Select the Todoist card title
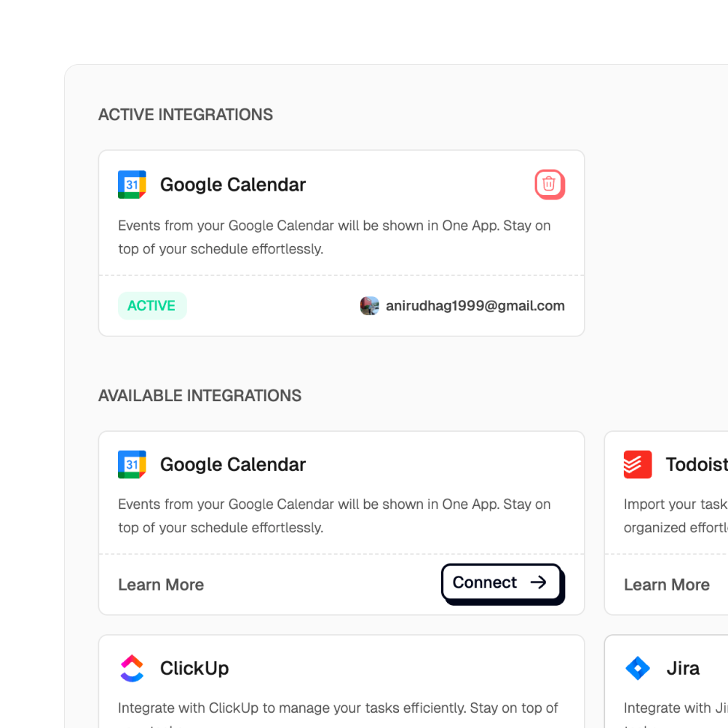The image size is (728, 728). point(695,464)
